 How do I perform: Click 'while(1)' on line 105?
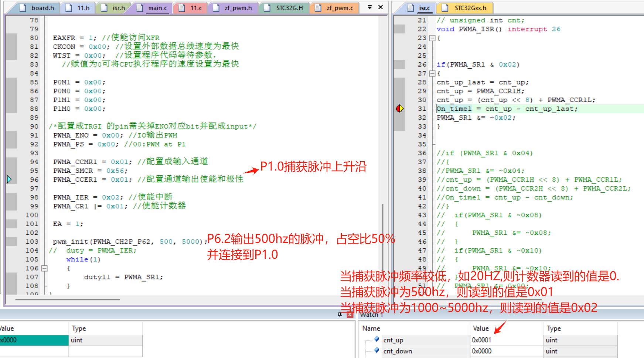point(84,259)
